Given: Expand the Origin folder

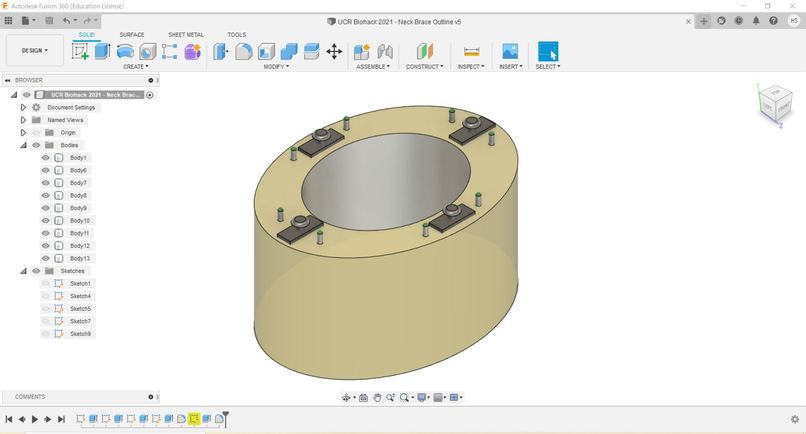Looking at the screenshot, I should point(23,133).
